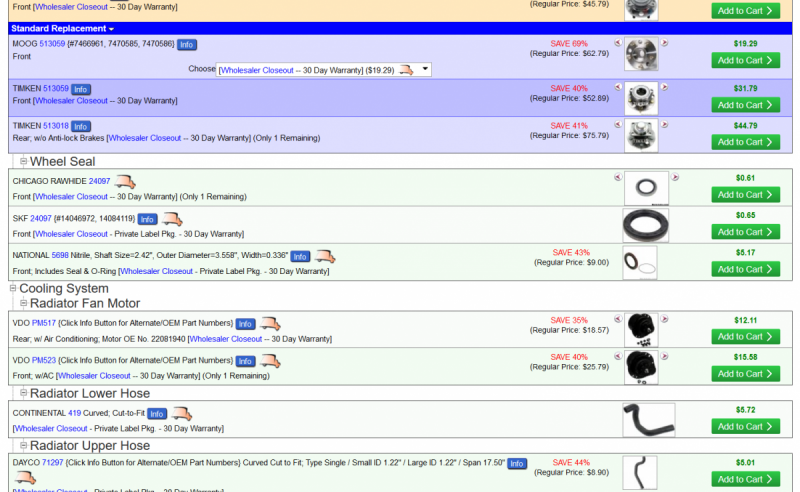The width and height of the screenshot is (800, 492).
Task: Show previous image for TIMKEN 513018
Action: coord(618,125)
